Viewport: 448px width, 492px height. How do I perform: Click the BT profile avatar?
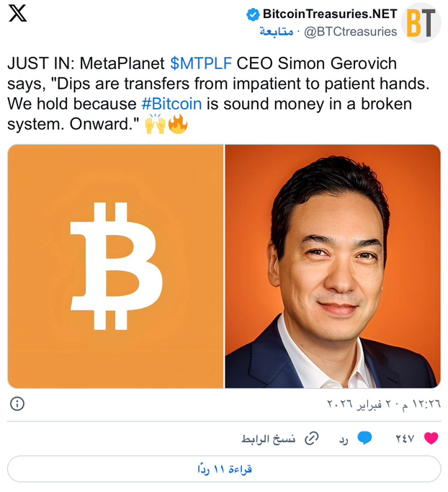click(421, 22)
